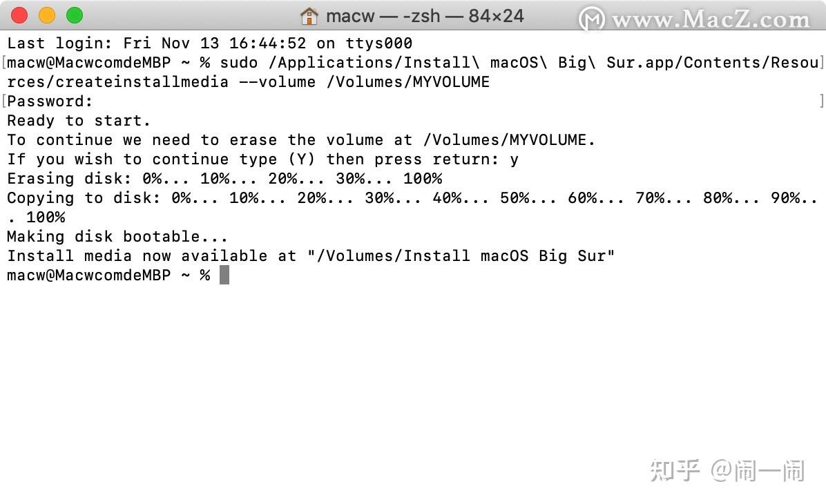Click the "Install media now available" output line

(311, 256)
